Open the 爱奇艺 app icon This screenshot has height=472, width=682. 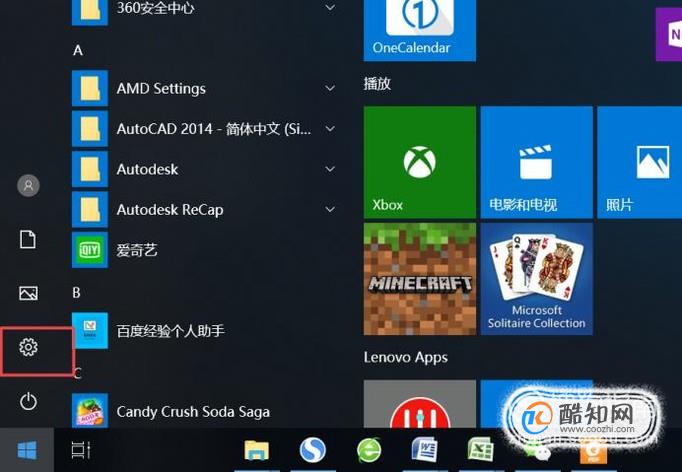90,250
